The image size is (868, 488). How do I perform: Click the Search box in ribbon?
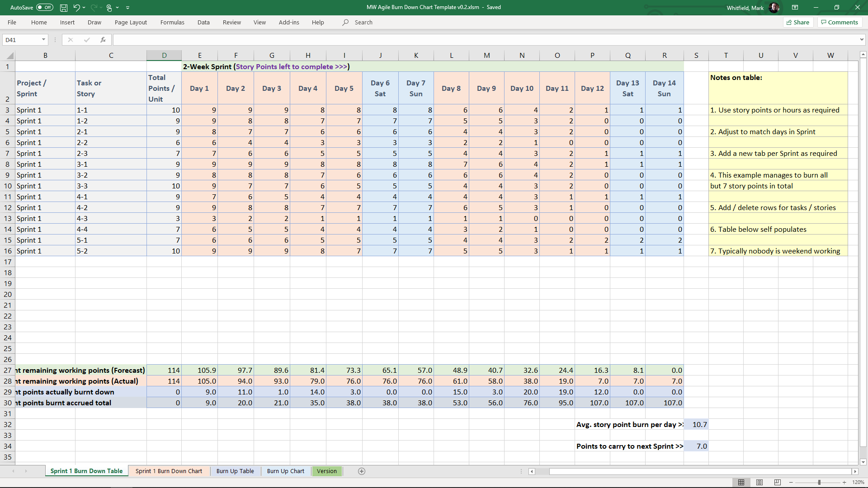(x=363, y=22)
